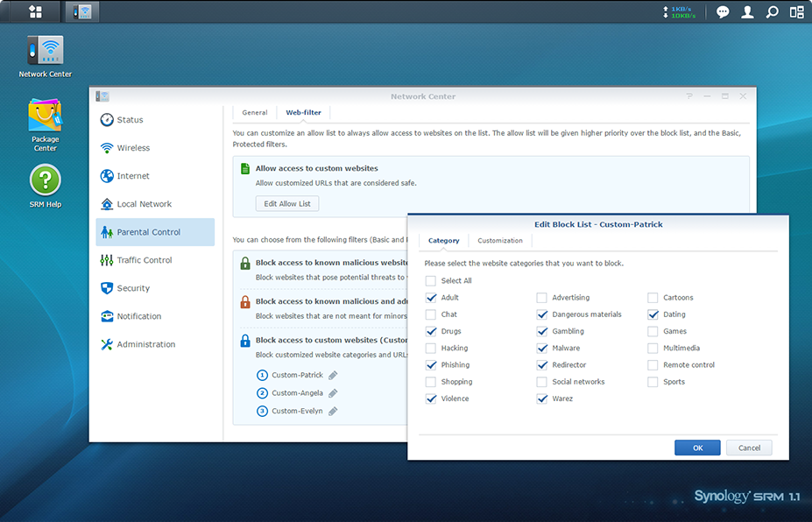This screenshot has height=522, width=812.
Task: Open SRM Help desktop icon
Action: (46, 181)
